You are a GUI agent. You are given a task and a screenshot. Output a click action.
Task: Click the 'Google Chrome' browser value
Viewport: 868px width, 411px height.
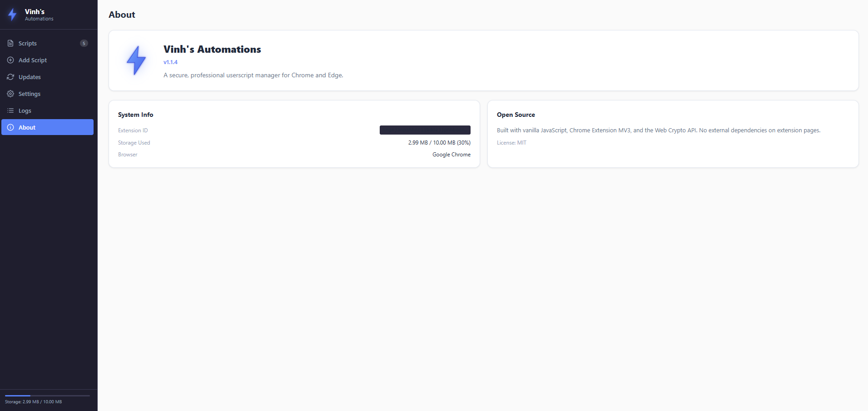[x=451, y=155]
